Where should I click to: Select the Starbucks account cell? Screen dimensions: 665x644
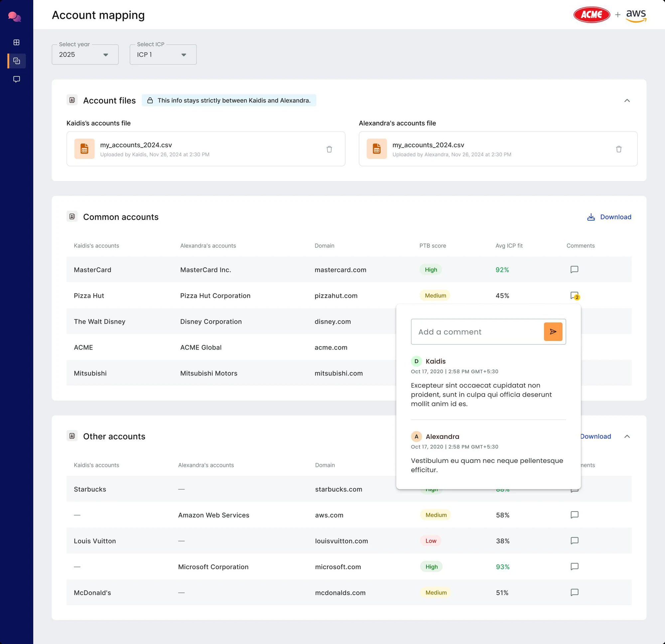pyautogui.click(x=90, y=489)
